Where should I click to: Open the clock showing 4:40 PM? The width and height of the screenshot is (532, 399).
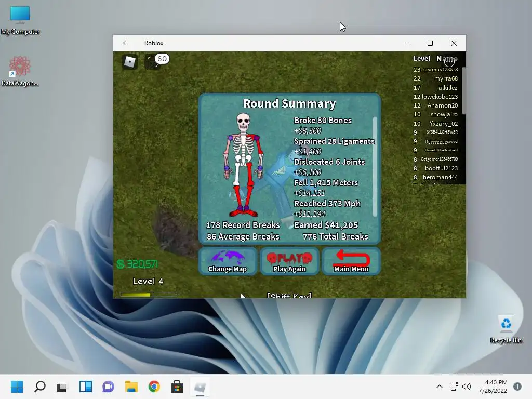[493, 387]
